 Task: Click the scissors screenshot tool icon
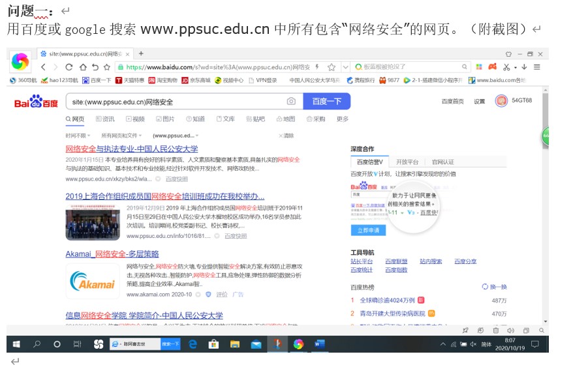pos(506,67)
